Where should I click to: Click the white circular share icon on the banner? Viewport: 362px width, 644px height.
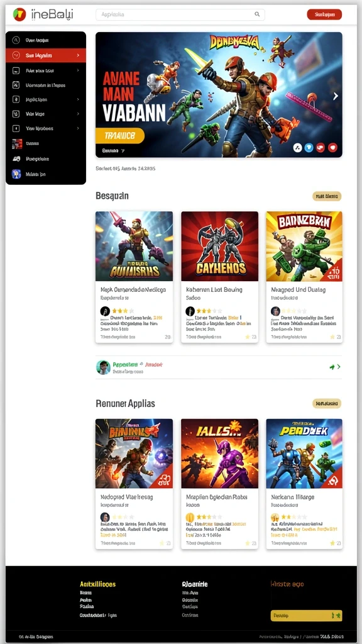pyautogui.click(x=297, y=148)
